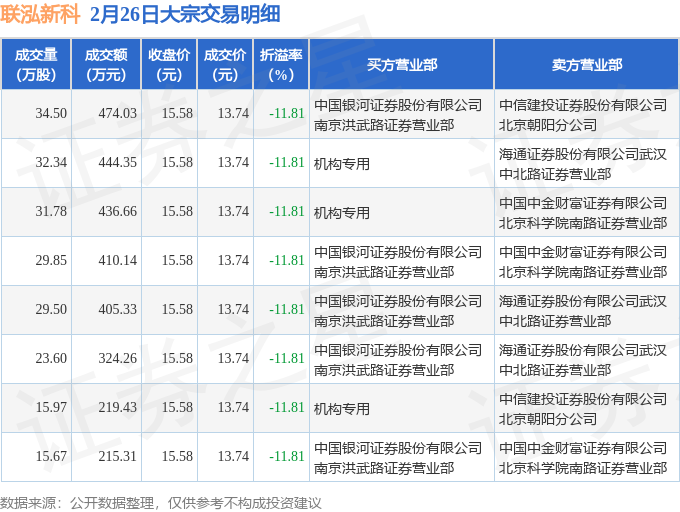
Task: Click the 折溢率(%) column header
Action: tap(281, 65)
